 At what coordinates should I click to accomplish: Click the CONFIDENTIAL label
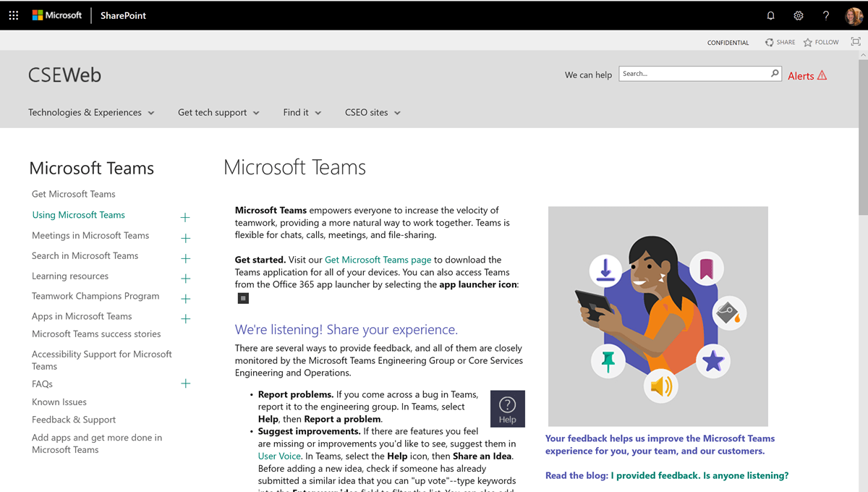pos(728,43)
